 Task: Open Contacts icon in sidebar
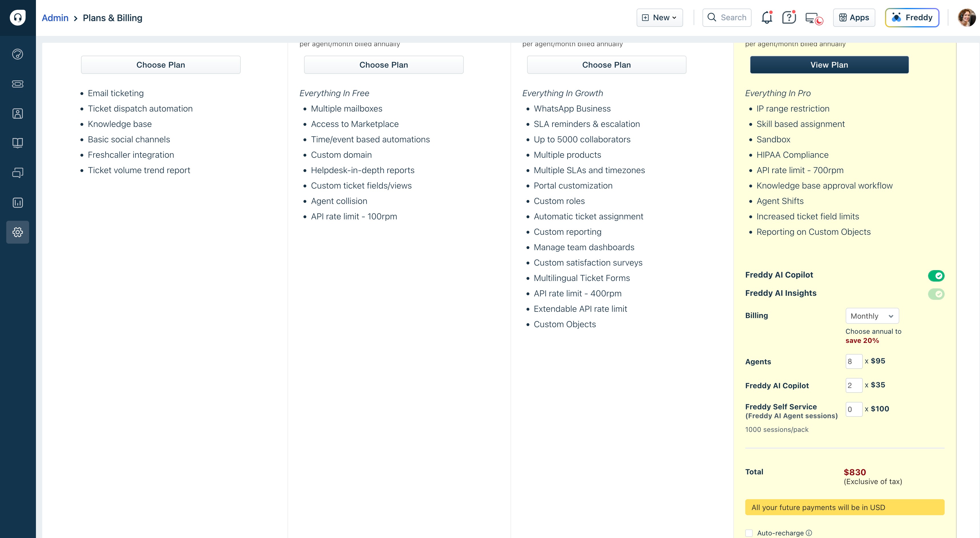[x=17, y=113]
